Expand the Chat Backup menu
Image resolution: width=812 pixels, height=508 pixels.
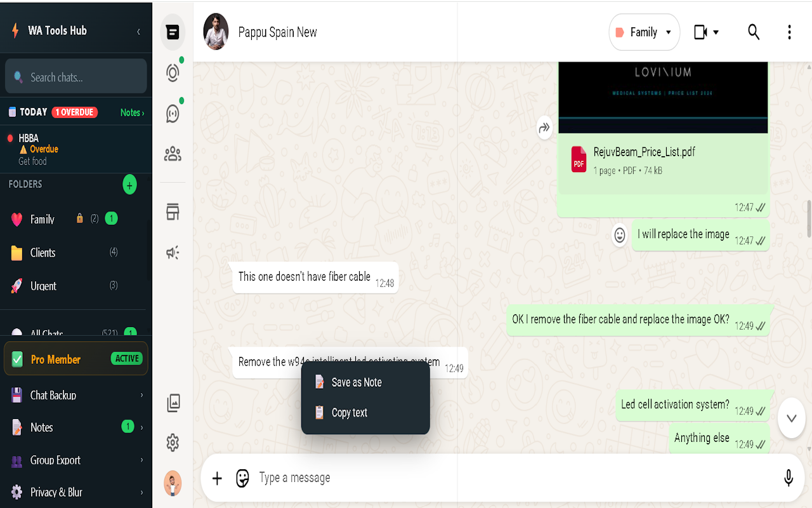click(x=76, y=395)
